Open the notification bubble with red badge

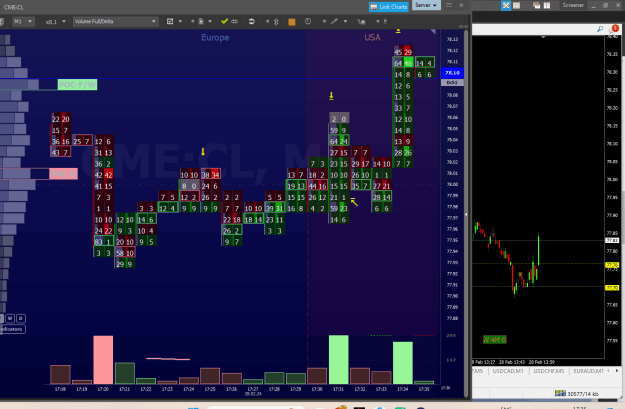tap(614, 29)
